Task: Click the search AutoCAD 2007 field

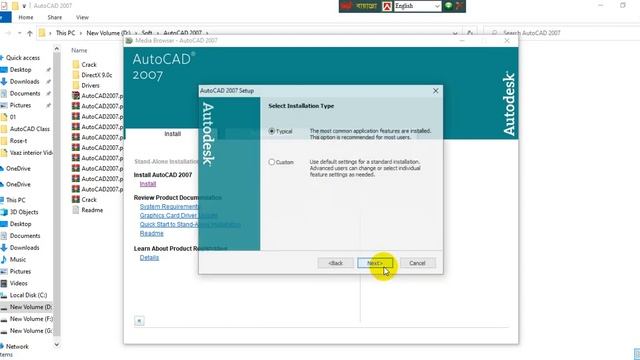Action: 561,33
